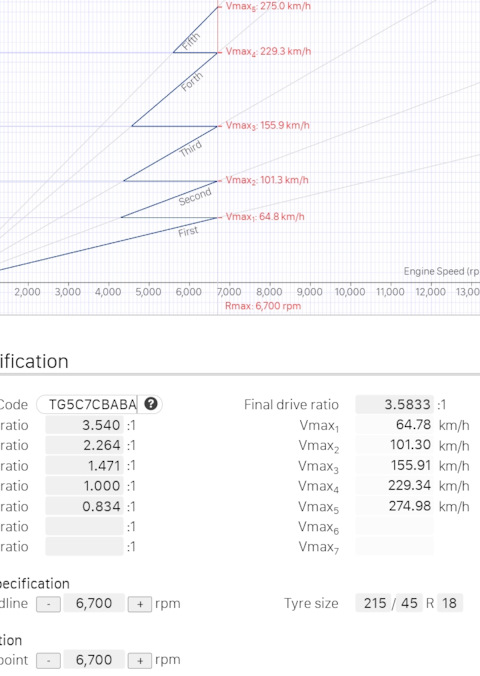The image size is (480, 676).
Task: Click the empty seventh gear ratio field
Action: coord(85,547)
